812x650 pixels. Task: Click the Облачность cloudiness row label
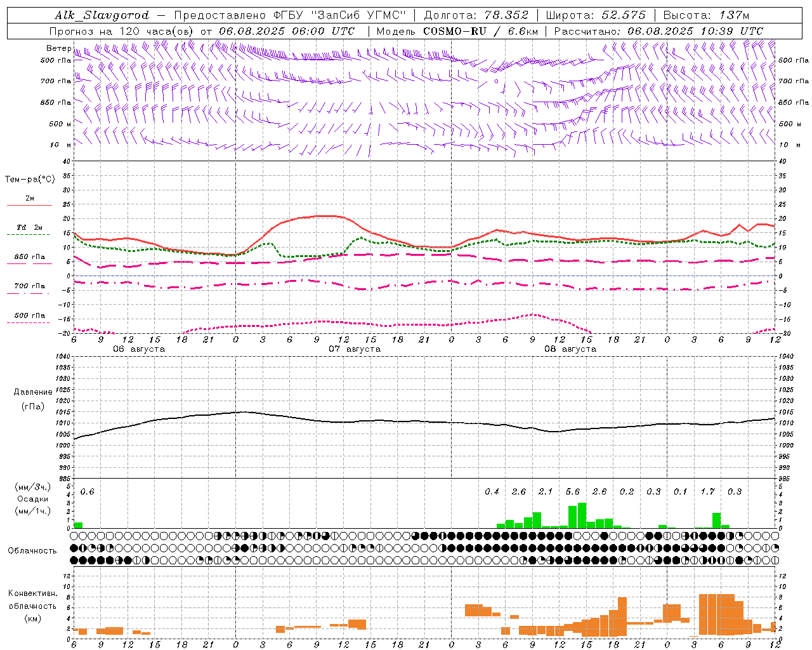[x=32, y=551]
